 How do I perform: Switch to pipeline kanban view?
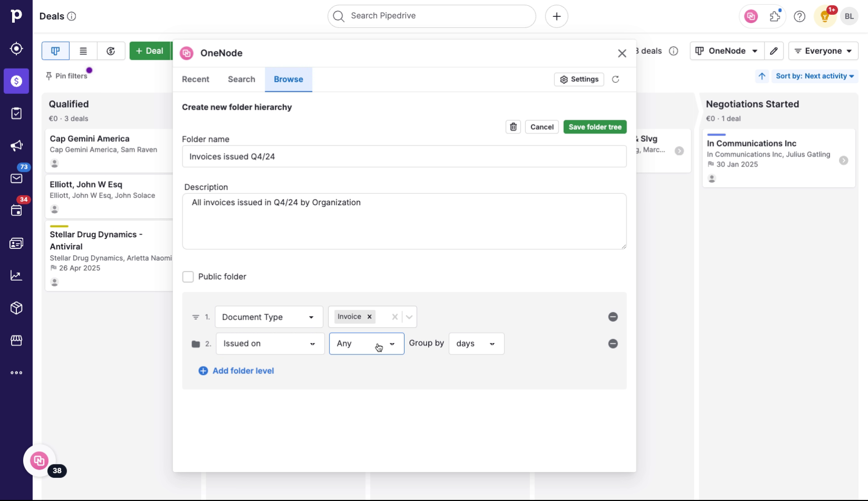pyautogui.click(x=55, y=51)
